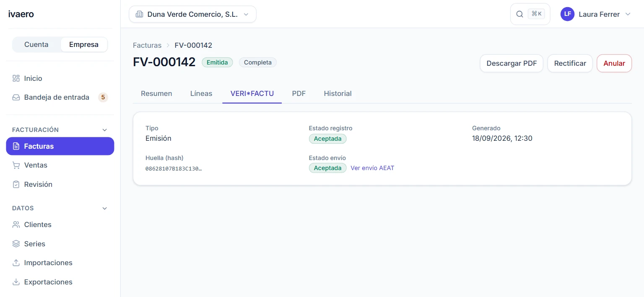Image resolution: width=644 pixels, height=297 pixels.
Task: Click the Exportaciones download icon
Action: coord(16,282)
